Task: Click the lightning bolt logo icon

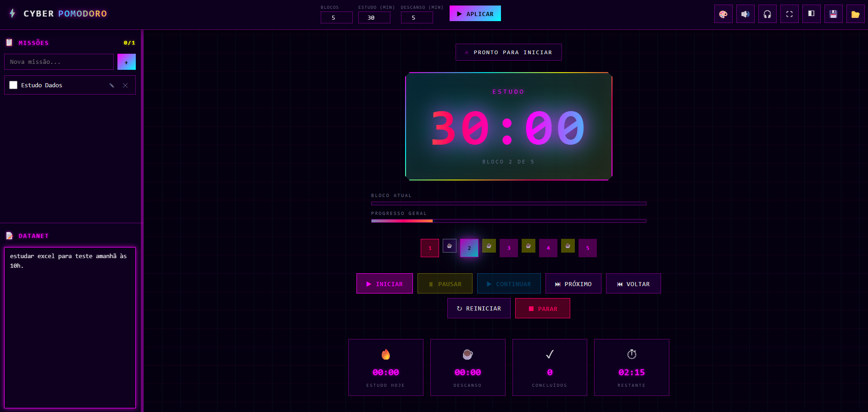Action: [12, 13]
